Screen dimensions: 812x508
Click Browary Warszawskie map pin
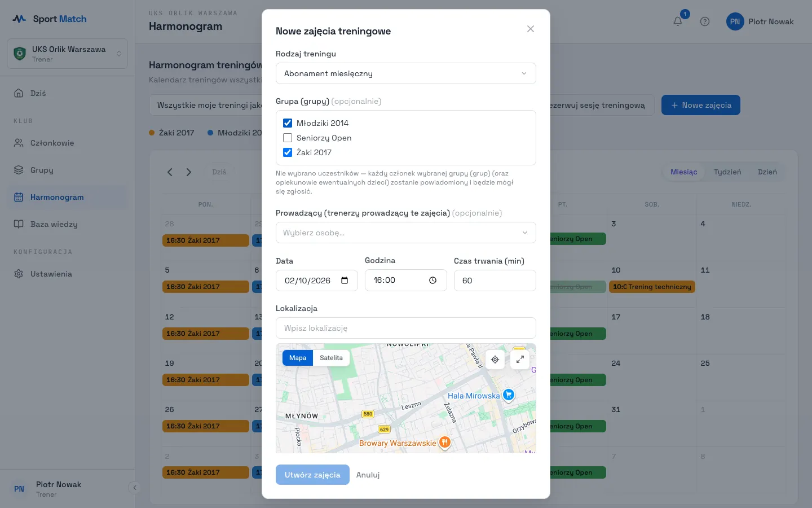[445, 443]
